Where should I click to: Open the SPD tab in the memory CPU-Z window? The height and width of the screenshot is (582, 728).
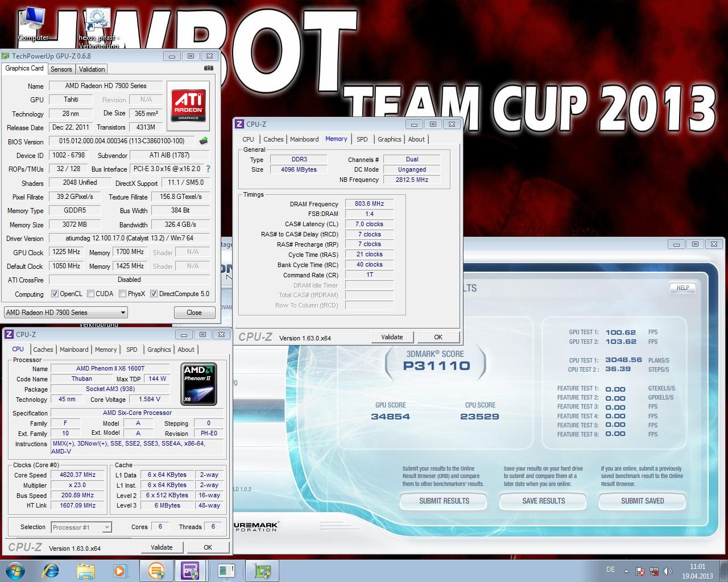click(x=362, y=139)
